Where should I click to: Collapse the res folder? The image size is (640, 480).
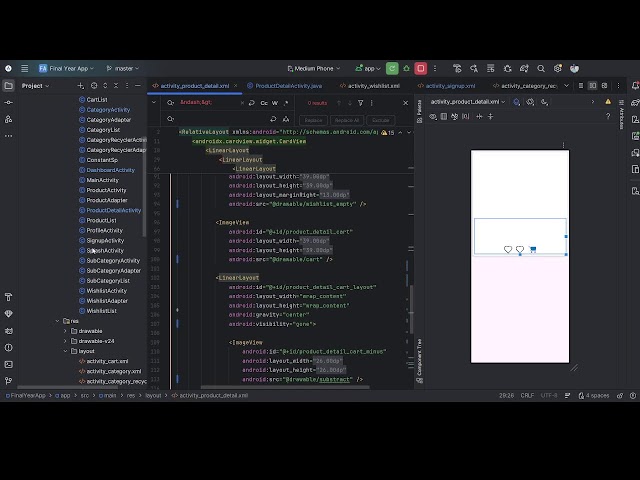[57, 321]
